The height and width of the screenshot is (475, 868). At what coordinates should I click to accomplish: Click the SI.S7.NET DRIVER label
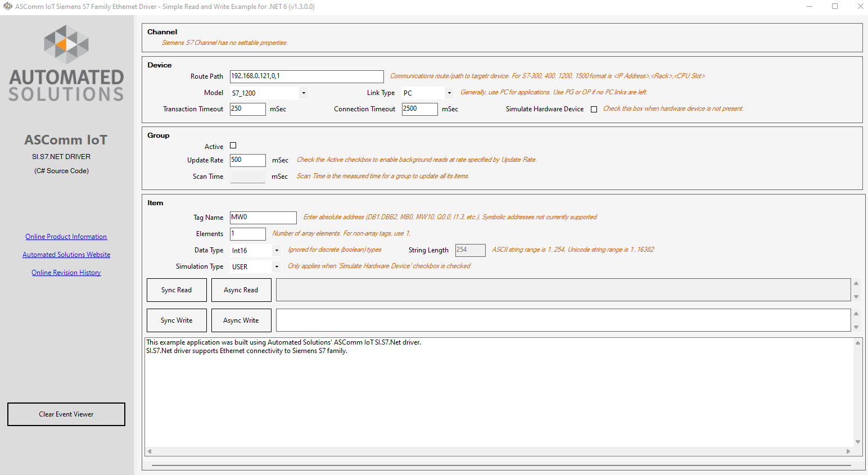click(61, 157)
